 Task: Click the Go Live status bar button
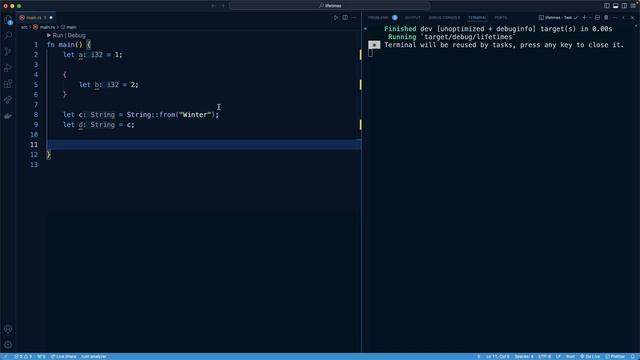pos(590,357)
